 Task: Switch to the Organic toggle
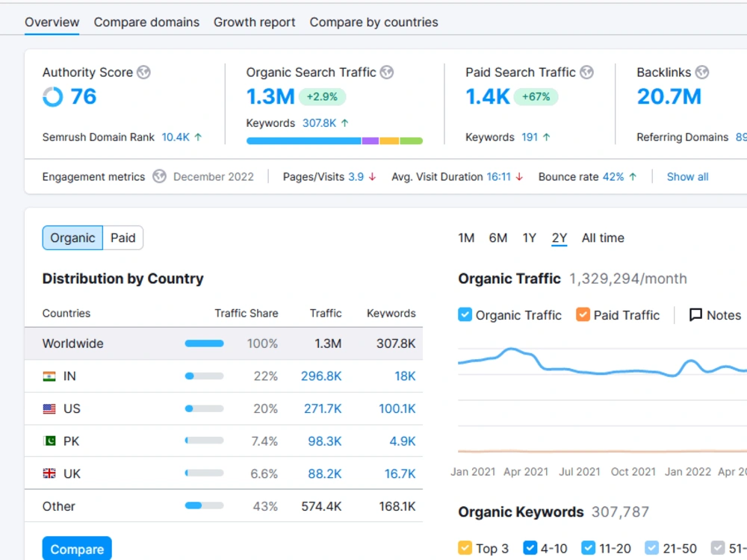click(x=72, y=237)
